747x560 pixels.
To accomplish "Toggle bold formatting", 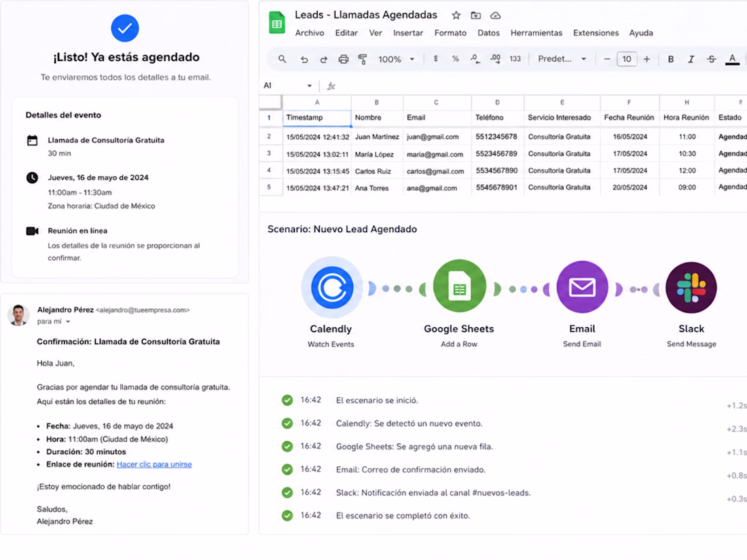I will pyautogui.click(x=670, y=59).
